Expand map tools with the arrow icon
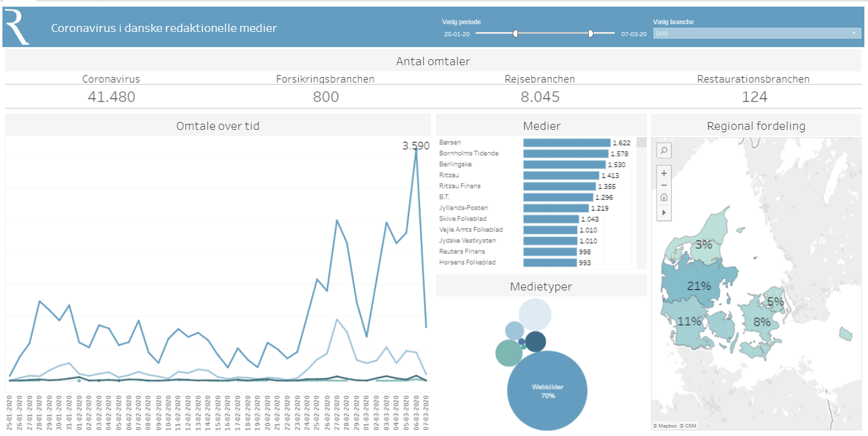This screenshot has height=436, width=868. click(664, 213)
